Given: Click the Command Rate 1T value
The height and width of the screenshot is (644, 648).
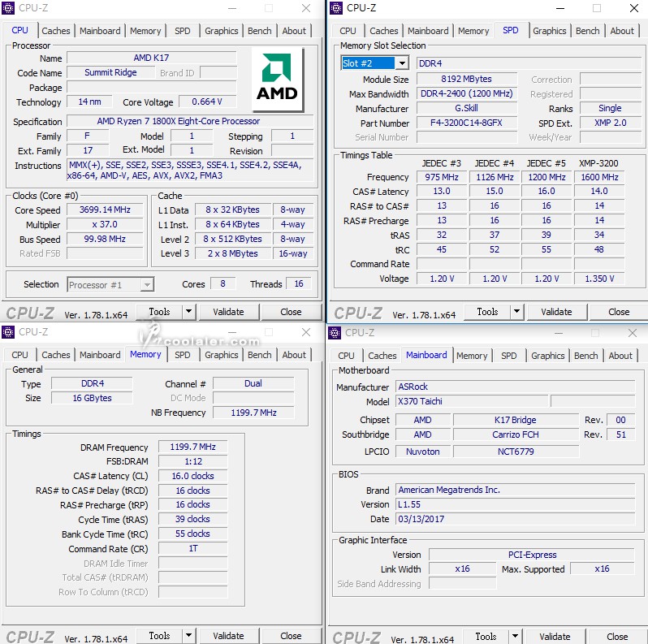Looking at the screenshot, I should [193, 548].
